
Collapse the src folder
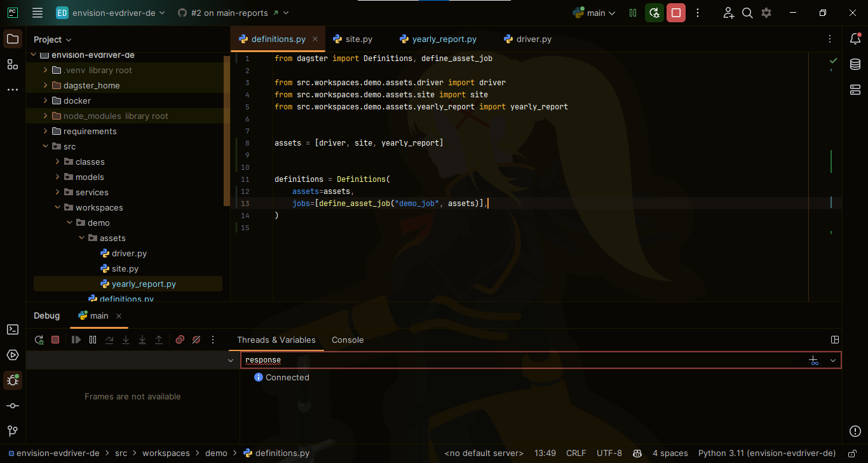pos(45,146)
